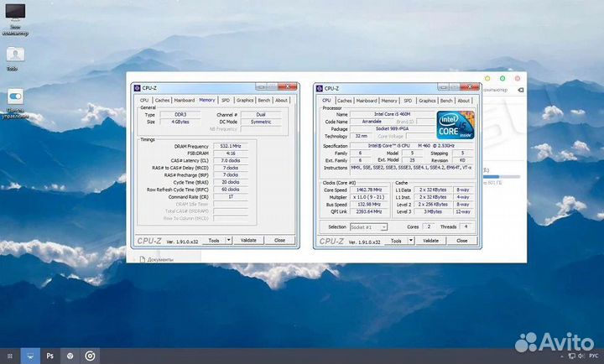Click the Row Refresh Cycle Time value 60 clocks

pyautogui.click(x=231, y=190)
